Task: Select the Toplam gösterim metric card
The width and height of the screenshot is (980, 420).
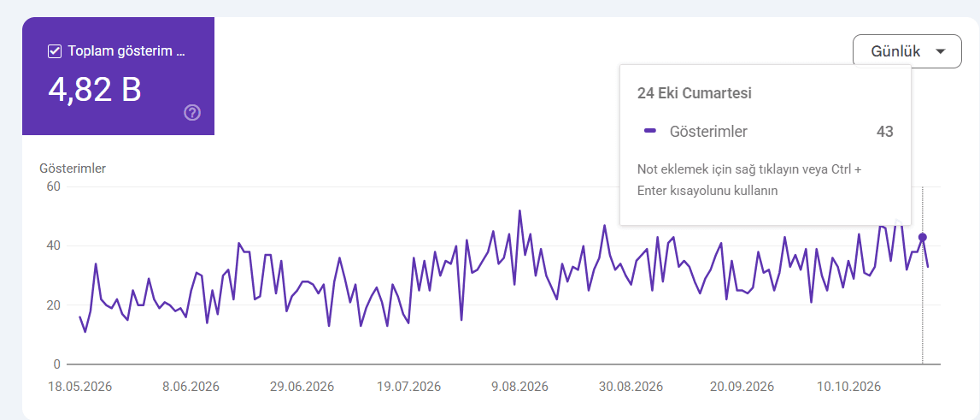Action: [119, 76]
